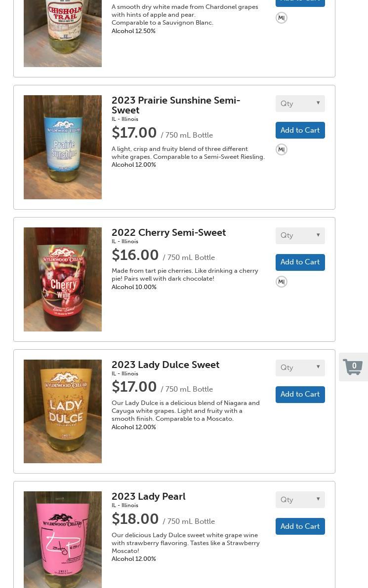View Prairie Sunshine bottle photo
This screenshot has width=368, height=588.
click(x=63, y=147)
